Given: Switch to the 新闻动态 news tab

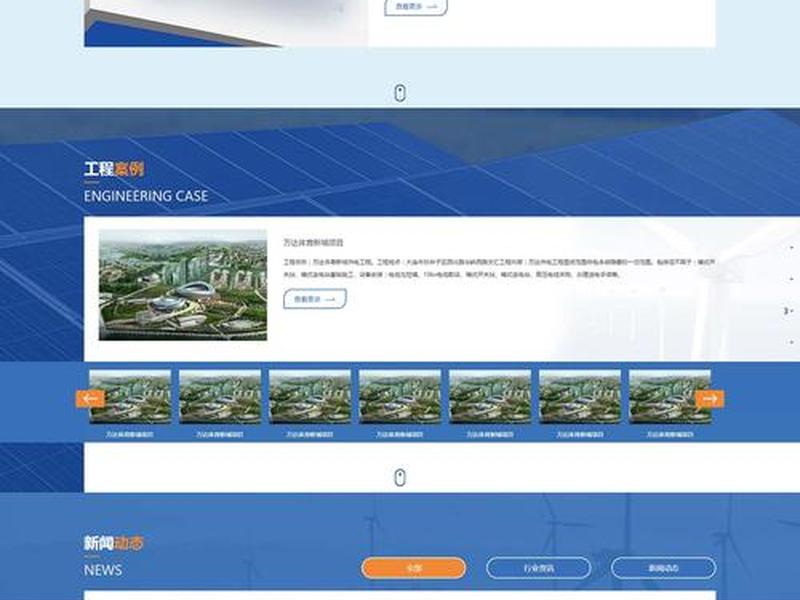Looking at the screenshot, I should tap(663, 568).
